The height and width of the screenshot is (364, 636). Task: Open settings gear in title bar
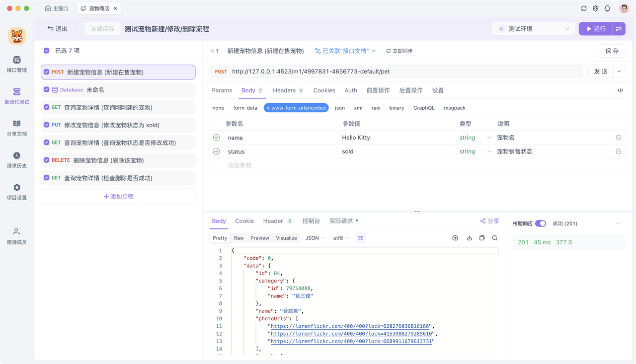(x=596, y=8)
